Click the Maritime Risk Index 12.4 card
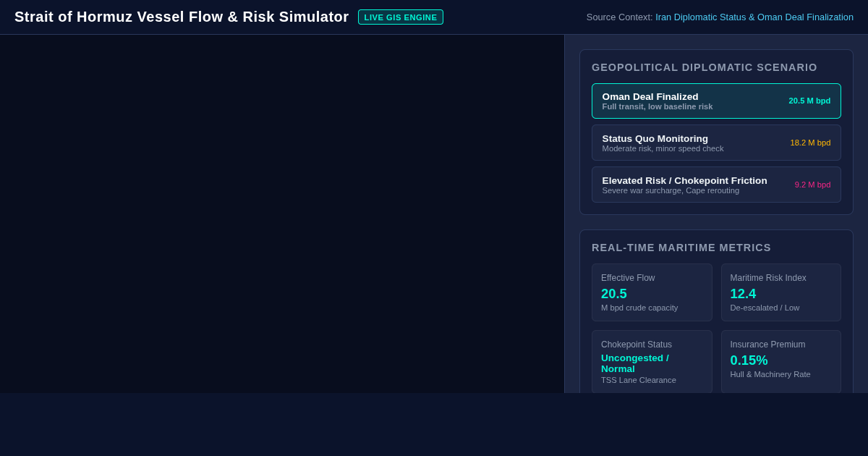Image resolution: width=868 pixels, height=456 pixels. coord(781,292)
